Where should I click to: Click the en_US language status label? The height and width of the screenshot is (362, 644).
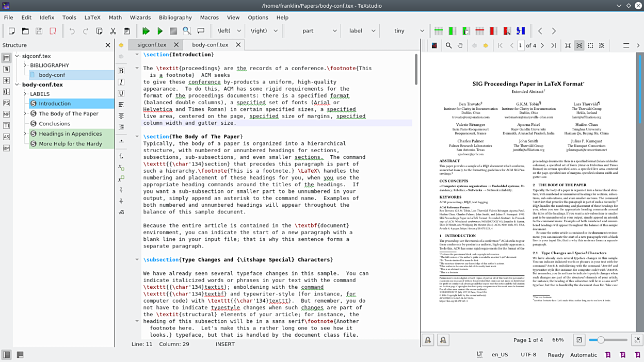click(x=500, y=355)
